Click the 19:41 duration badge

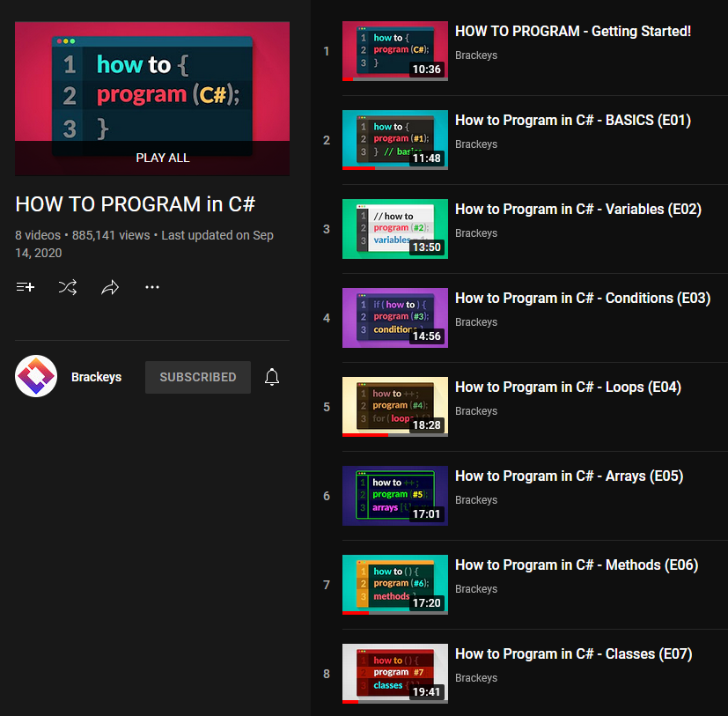(x=427, y=692)
